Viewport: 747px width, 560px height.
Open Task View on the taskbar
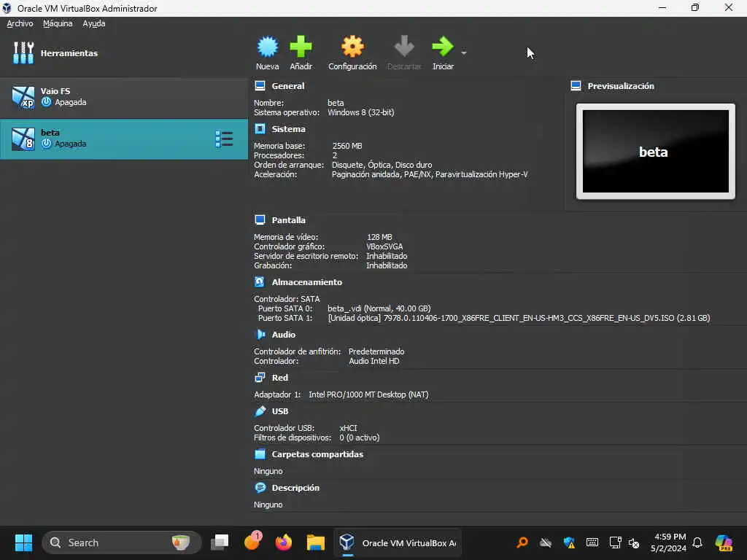click(220, 542)
